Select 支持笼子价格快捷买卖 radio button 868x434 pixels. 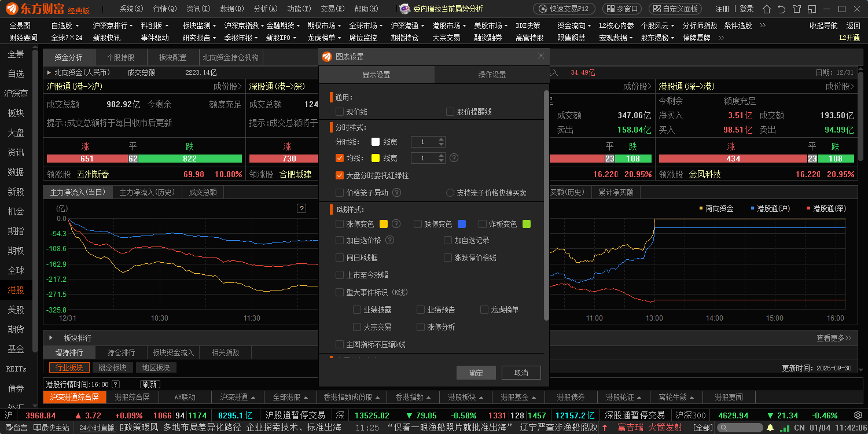(450, 193)
